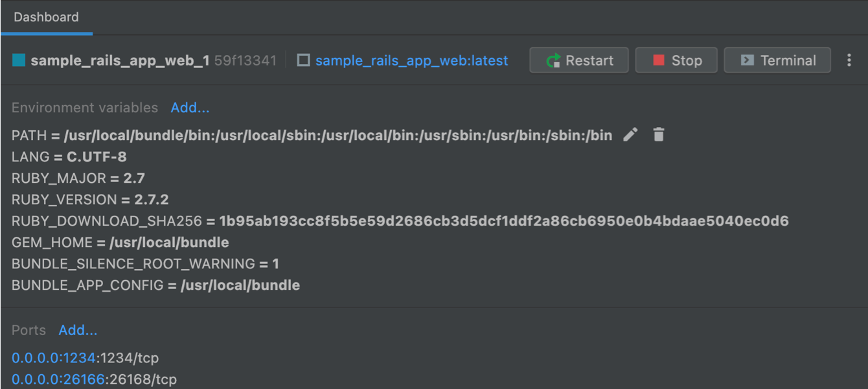Add a new port binding
Viewport: 868px width, 389px height.
78,330
